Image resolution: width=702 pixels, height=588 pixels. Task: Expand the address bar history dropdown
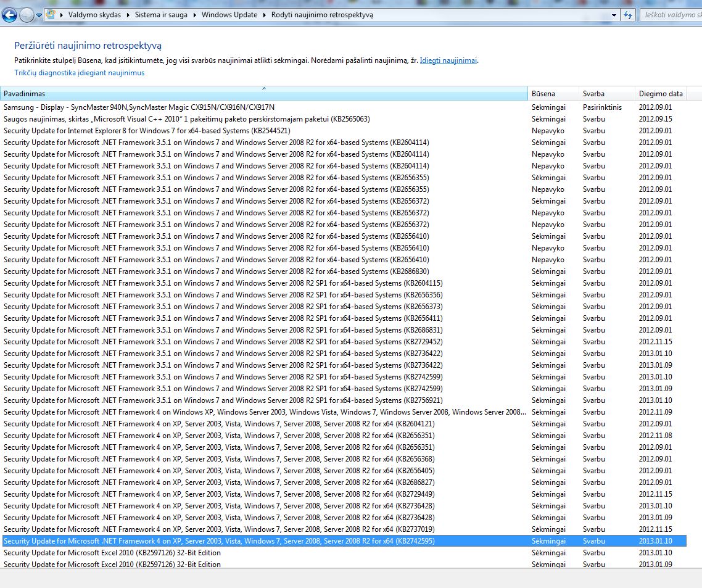coord(614,15)
